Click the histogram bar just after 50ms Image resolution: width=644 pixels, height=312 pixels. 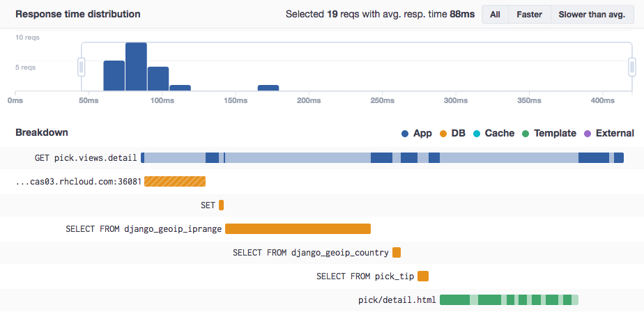tap(114, 75)
